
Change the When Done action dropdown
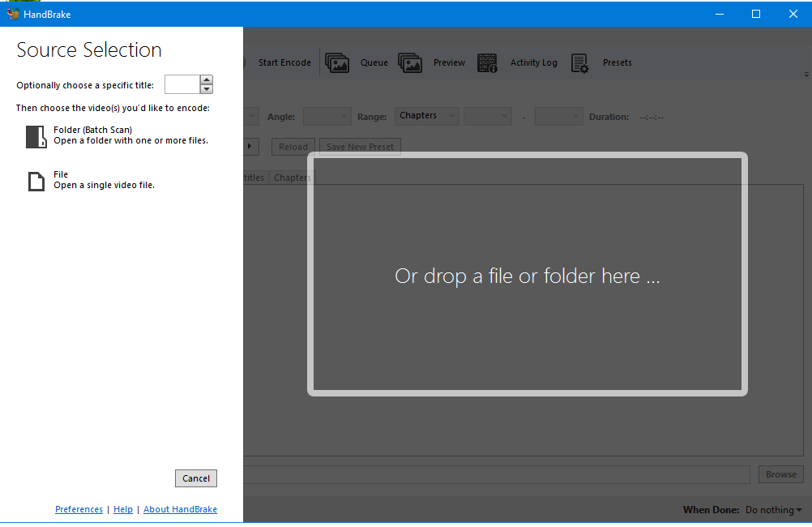pos(771,509)
